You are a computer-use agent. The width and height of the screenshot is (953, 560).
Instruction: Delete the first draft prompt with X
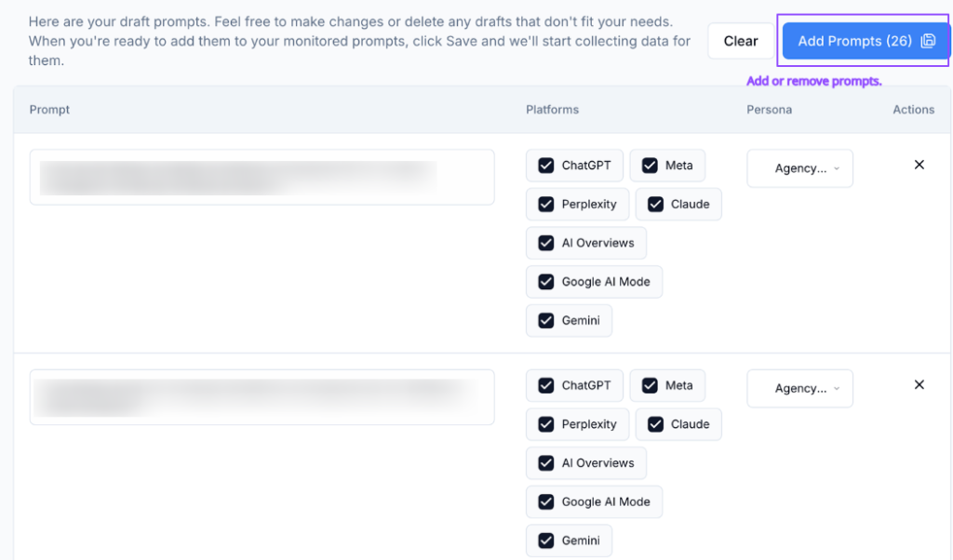(x=919, y=165)
